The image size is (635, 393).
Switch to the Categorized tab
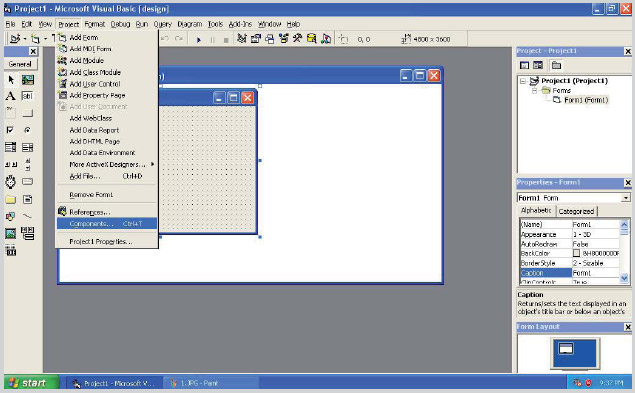coord(576,211)
